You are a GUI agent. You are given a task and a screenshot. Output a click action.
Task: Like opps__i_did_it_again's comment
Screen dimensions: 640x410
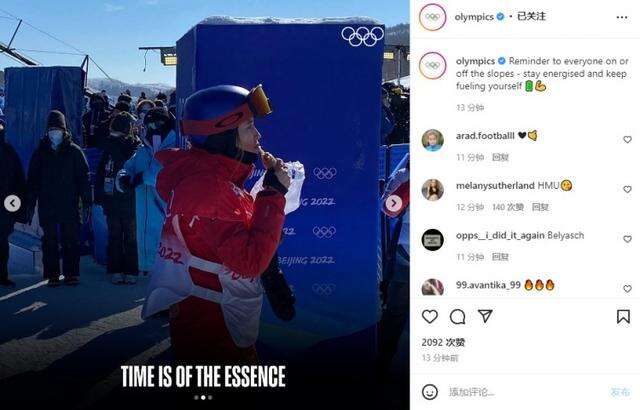pyautogui.click(x=627, y=239)
